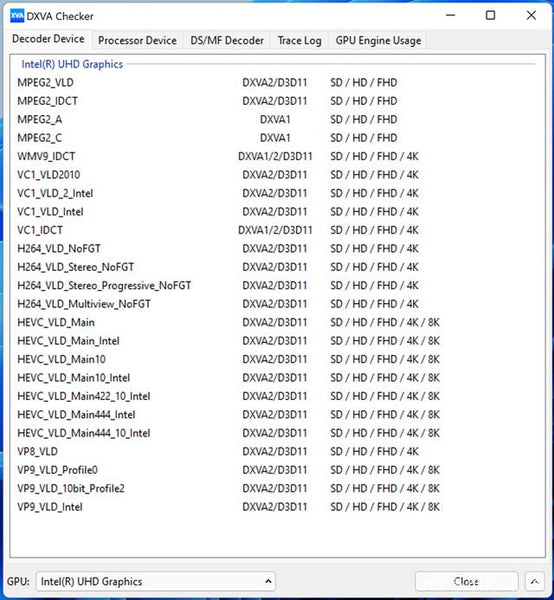Viewport: 554px width, 600px height.
Task: Close the window with the X icon
Action: [531, 15]
